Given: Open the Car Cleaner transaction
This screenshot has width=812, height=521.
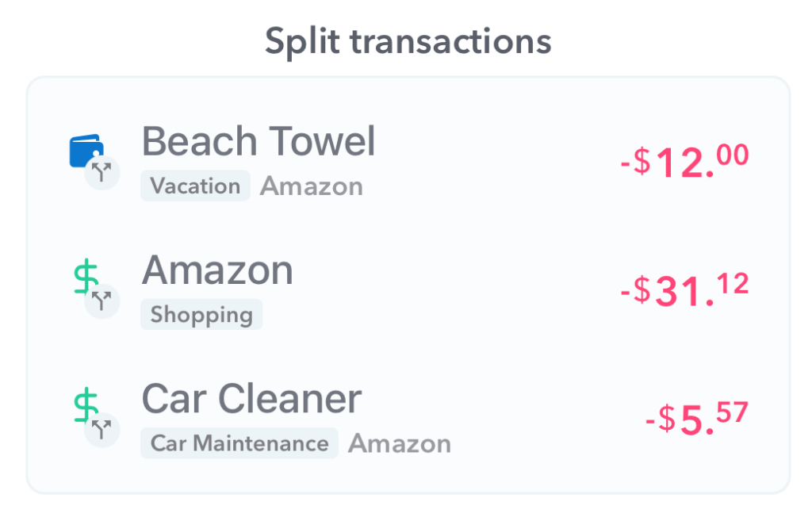Looking at the screenshot, I should (251, 399).
